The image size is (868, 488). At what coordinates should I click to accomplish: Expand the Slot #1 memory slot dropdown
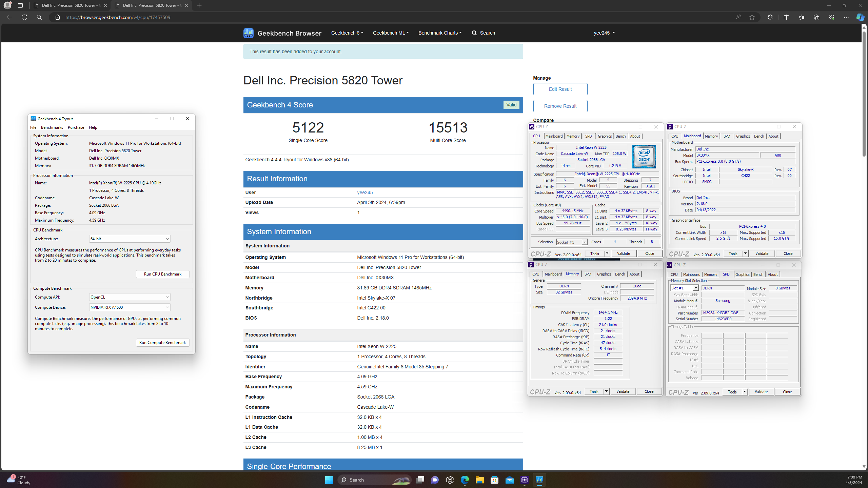coord(684,288)
